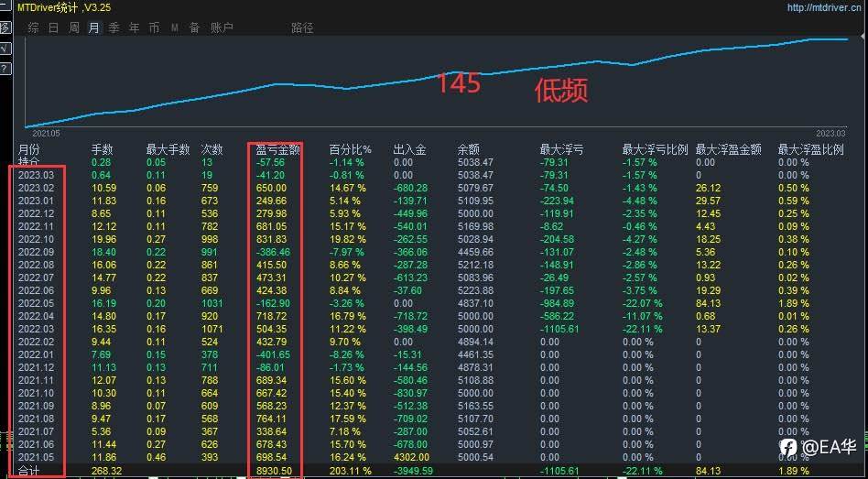Open the 年 yearly tab

pyautogui.click(x=135, y=27)
